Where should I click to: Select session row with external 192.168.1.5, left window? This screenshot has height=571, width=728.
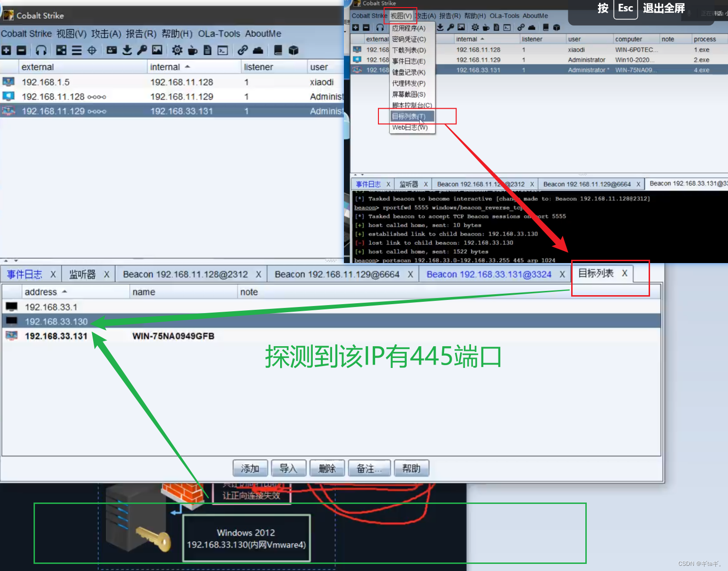[x=172, y=82]
